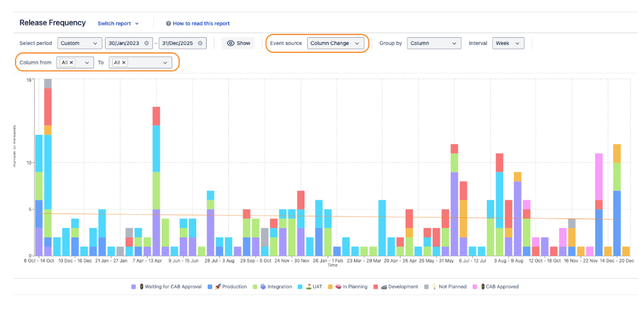
Task: Click the Release Frequency title
Action: coord(53,23)
